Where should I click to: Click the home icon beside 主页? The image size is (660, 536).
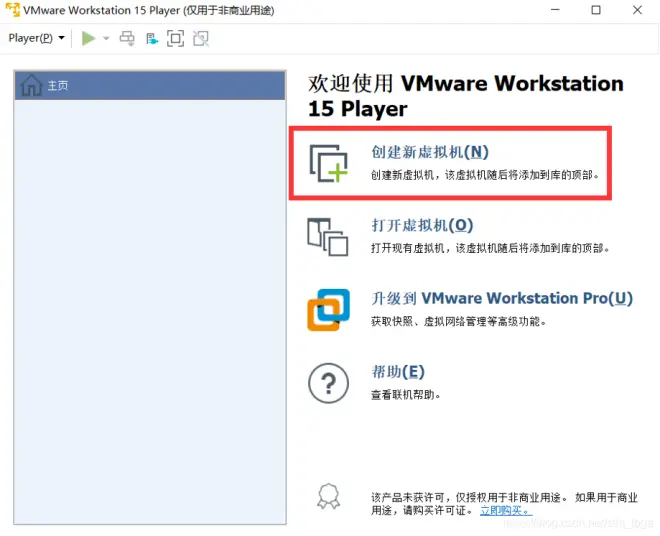click(32, 85)
